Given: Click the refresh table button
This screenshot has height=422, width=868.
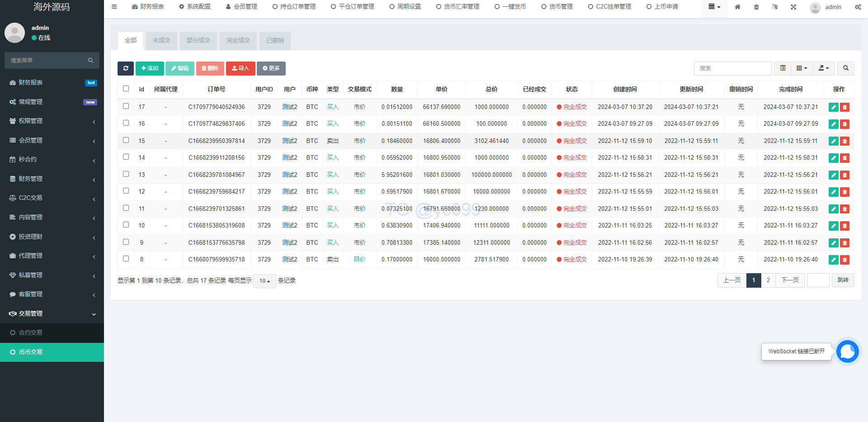Looking at the screenshot, I should [126, 68].
